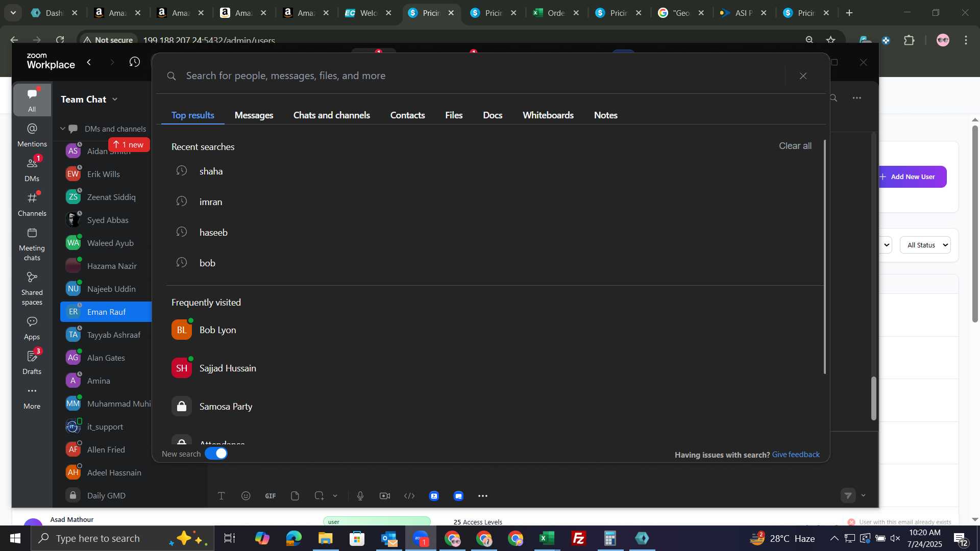The width and height of the screenshot is (980, 551).
Task: Open More options in Zoom sidebar
Action: [32, 397]
